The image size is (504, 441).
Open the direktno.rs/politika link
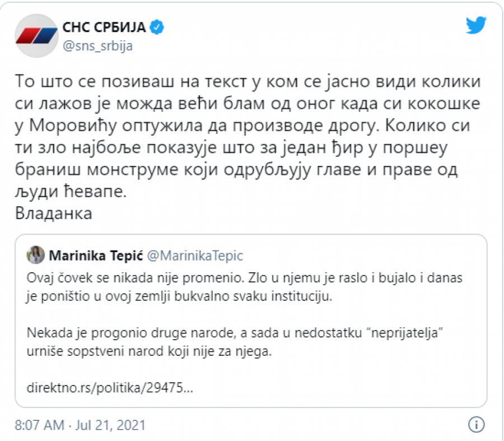[x=110, y=387]
